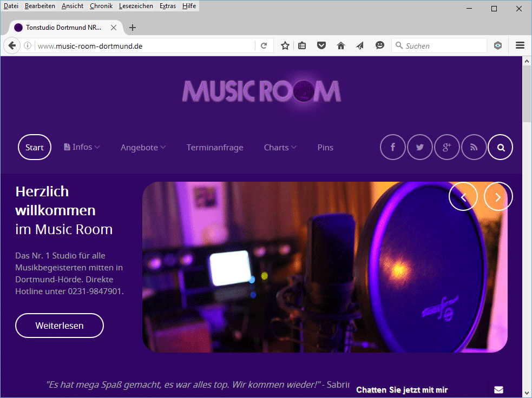Click the Weiterlesen button
This screenshot has height=398, width=532.
[x=60, y=326]
